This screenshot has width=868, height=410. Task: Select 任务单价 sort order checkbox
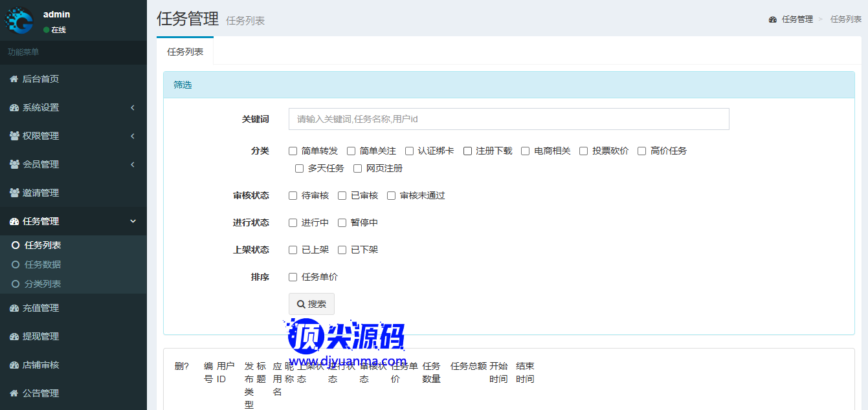click(x=293, y=277)
